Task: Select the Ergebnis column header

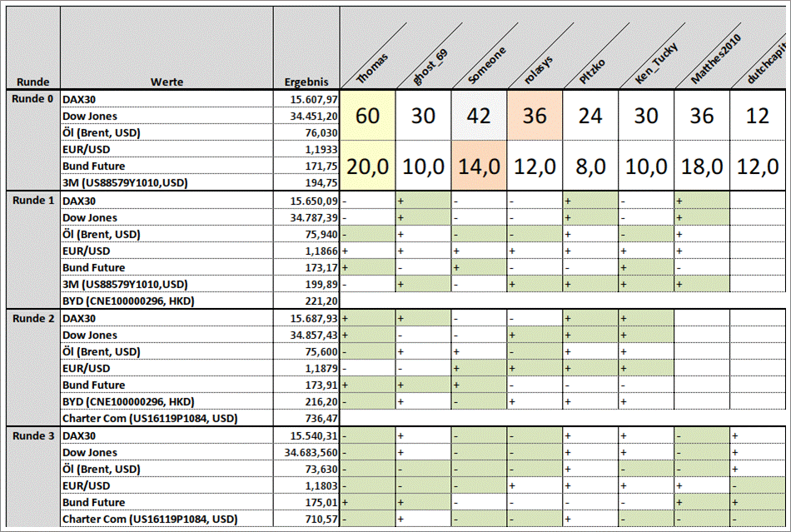Action: click(306, 82)
